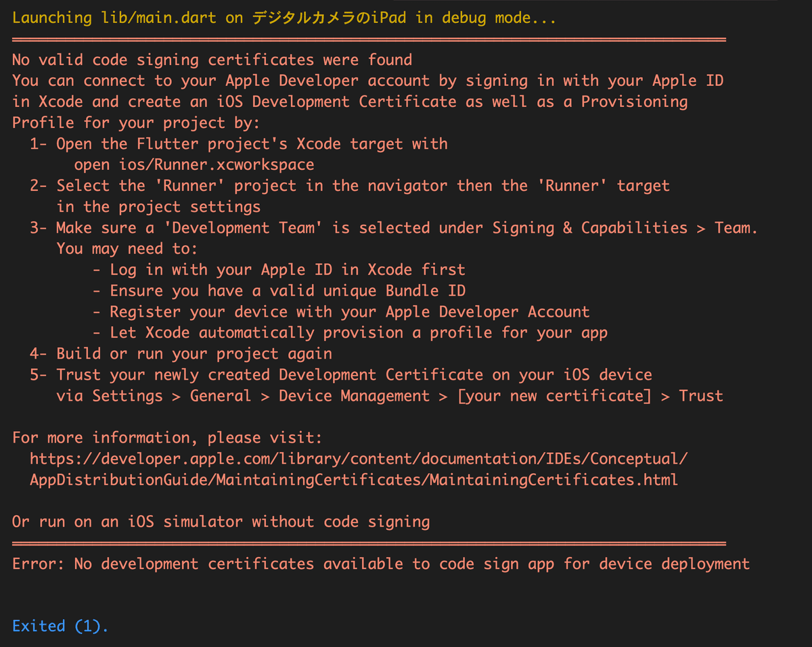The height and width of the screenshot is (647, 812).
Task: Click the "Profile for your project by:" line
Action: [136, 123]
